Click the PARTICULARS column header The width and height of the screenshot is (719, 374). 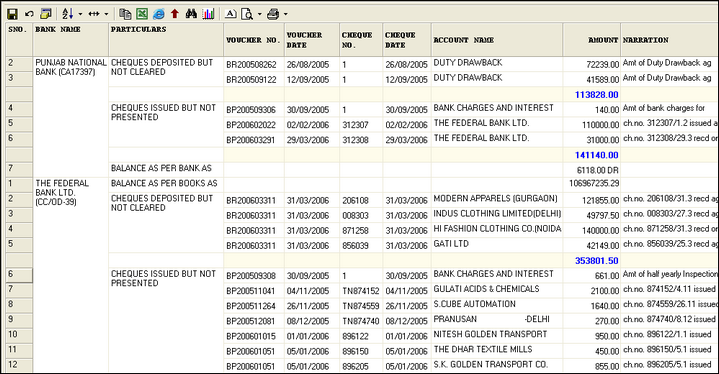tap(166, 39)
